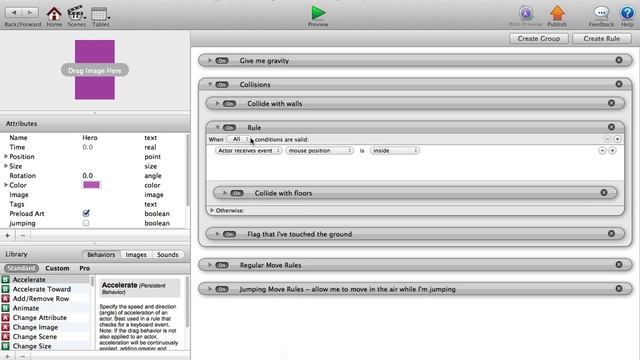Go forward with the Forward arrow
640x360 pixels.
coord(31,13)
